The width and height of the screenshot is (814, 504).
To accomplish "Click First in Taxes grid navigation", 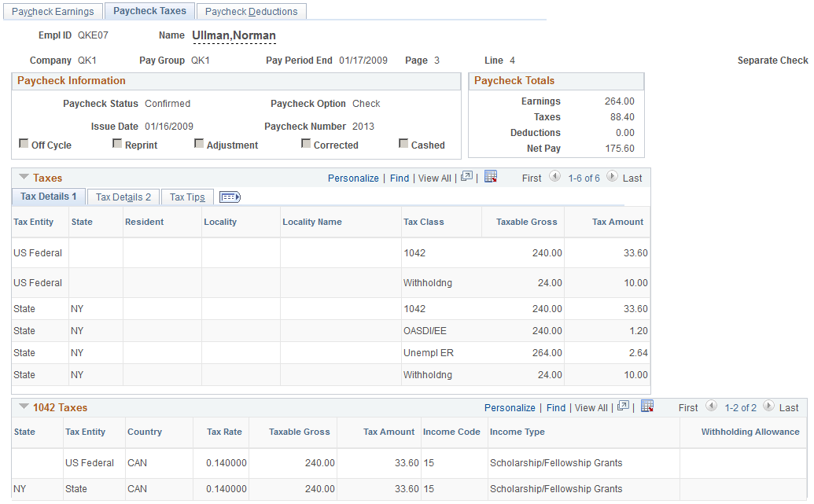I will coord(532,178).
